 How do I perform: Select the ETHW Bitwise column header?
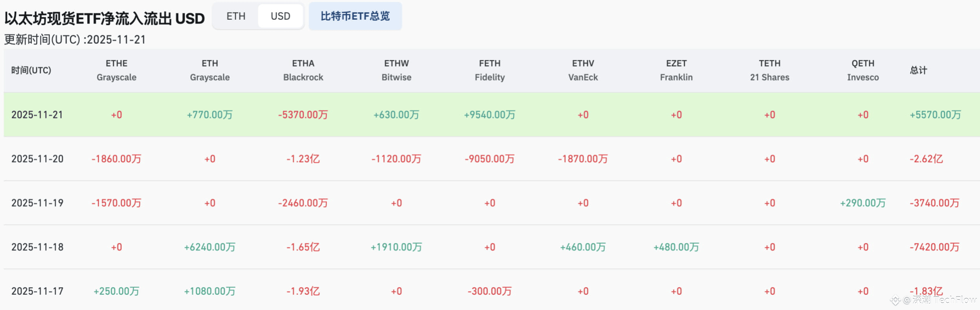click(396, 70)
